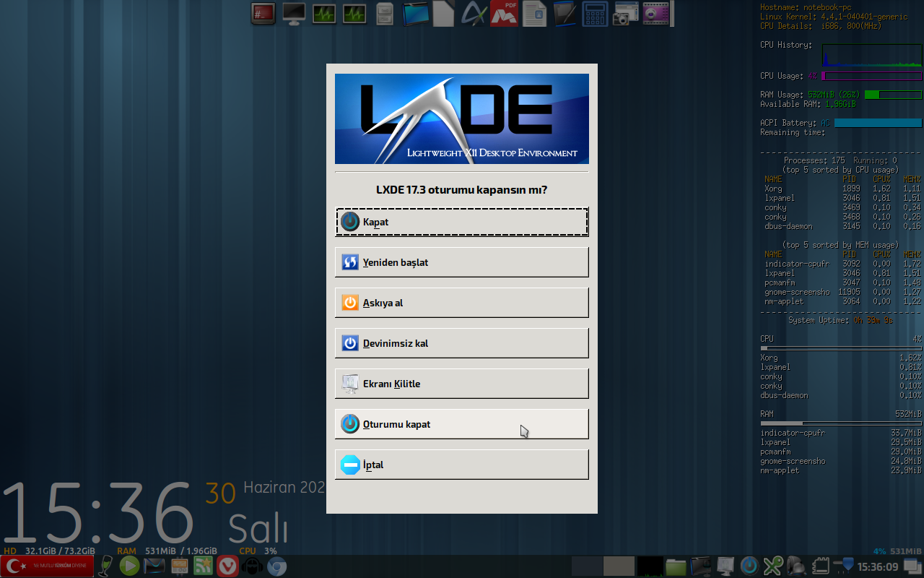
Task: Open the green play button media icon
Action: [x=129, y=566]
